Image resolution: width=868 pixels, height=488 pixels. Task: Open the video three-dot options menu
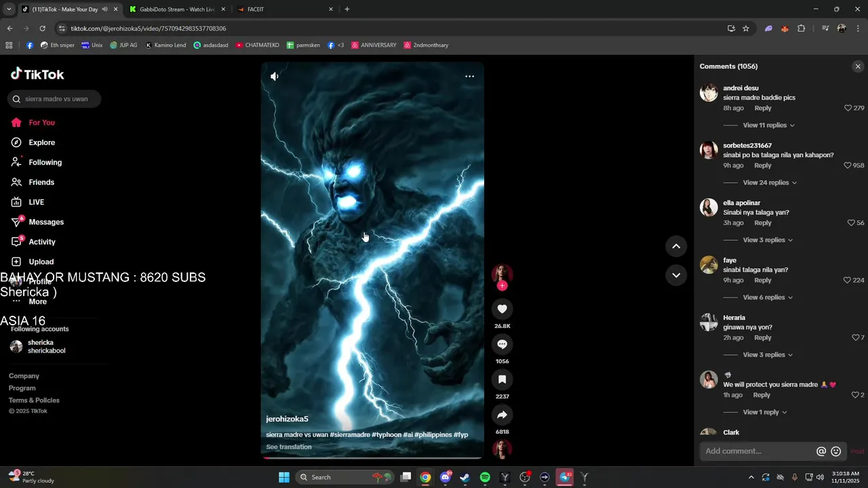pos(469,77)
